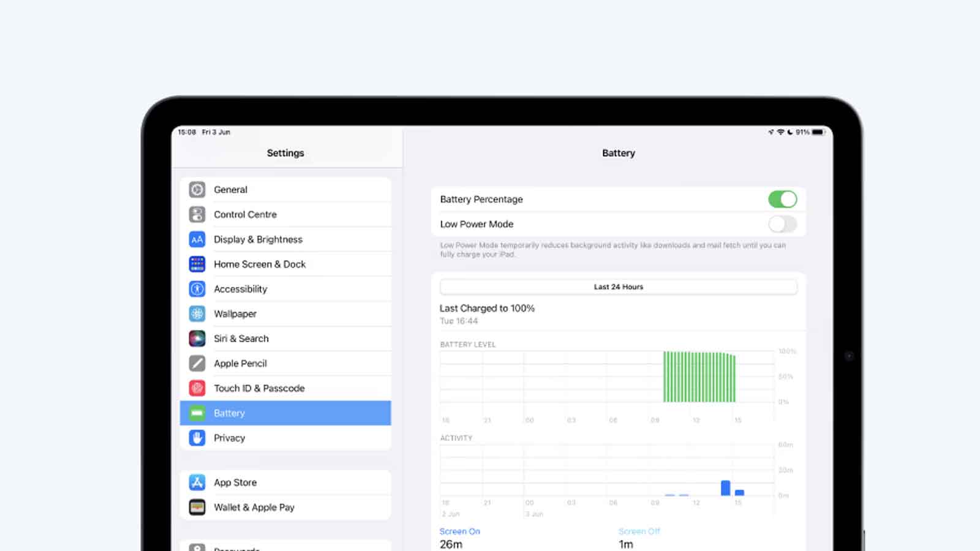Tap the Apple Pencil icon
Screen dimensions: 980x551
[x=197, y=363]
